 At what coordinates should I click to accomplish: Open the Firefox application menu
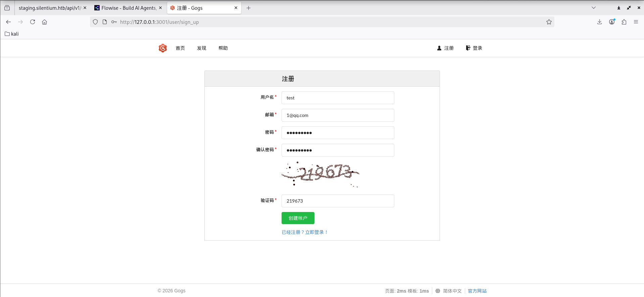coord(636,22)
